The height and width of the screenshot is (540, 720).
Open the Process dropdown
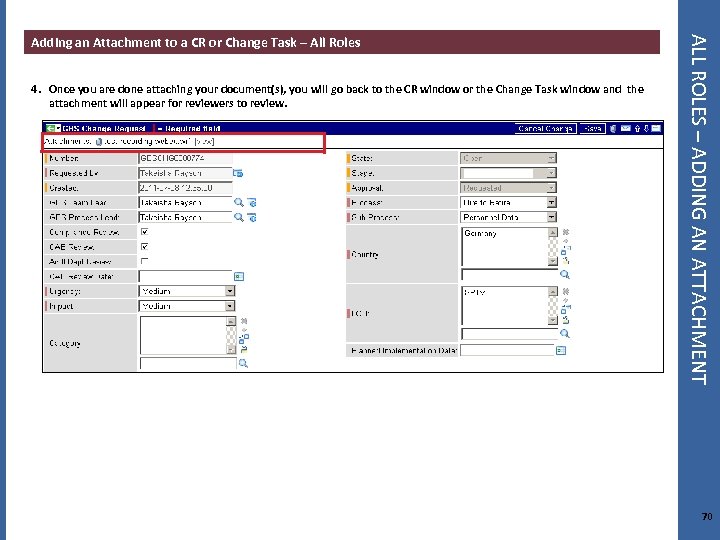[x=508, y=202]
